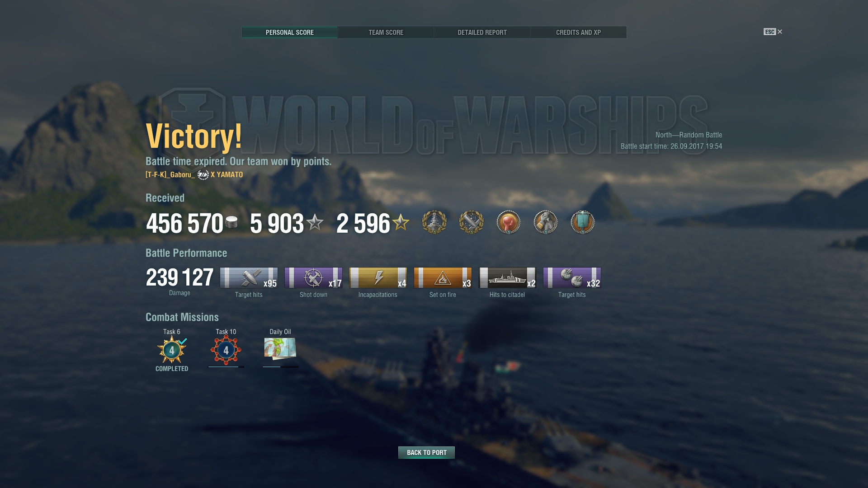Click the red boxing glove achievement icon
Image resolution: width=868 pixels, height=488 pixels.
coord(509,222)
